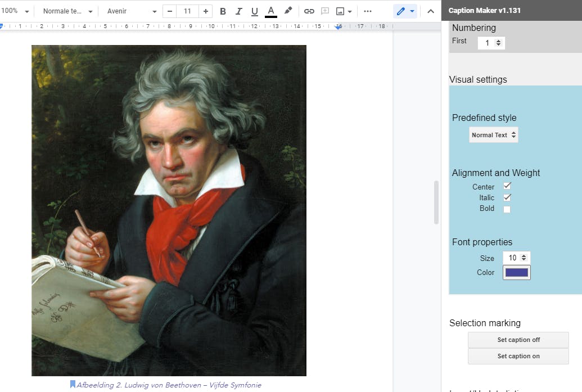Click the Numbering heading
This screenshot has width=582, height=392.
click(473, 28)
